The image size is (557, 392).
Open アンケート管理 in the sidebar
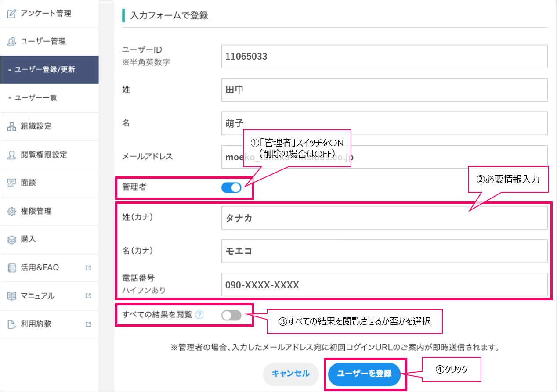point(49,14)
